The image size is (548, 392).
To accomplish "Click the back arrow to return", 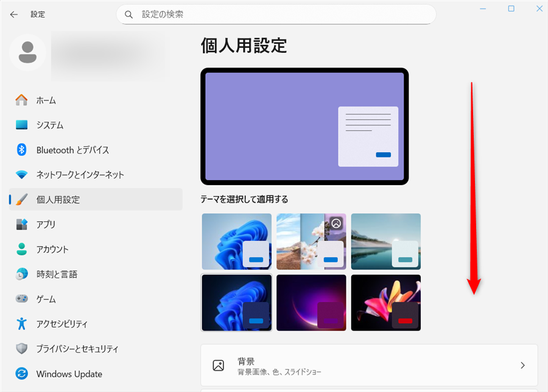I will pyautogui.click(x=13, y=13).
